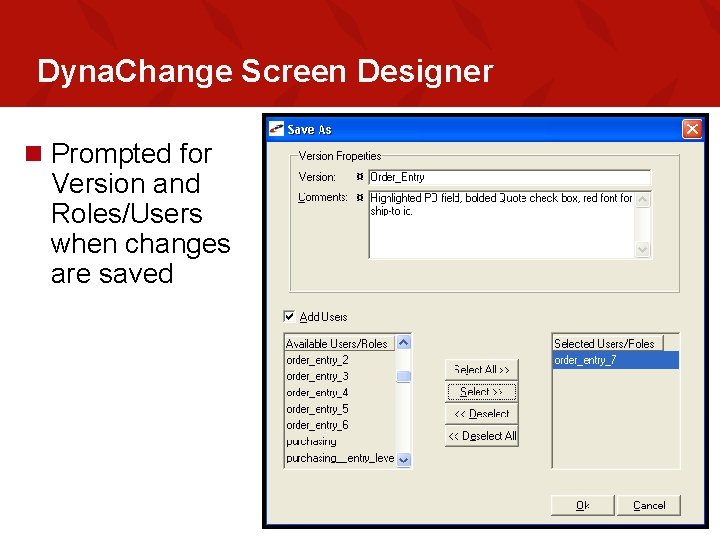Uncheck the Add Users checkbox

point(289,316)
